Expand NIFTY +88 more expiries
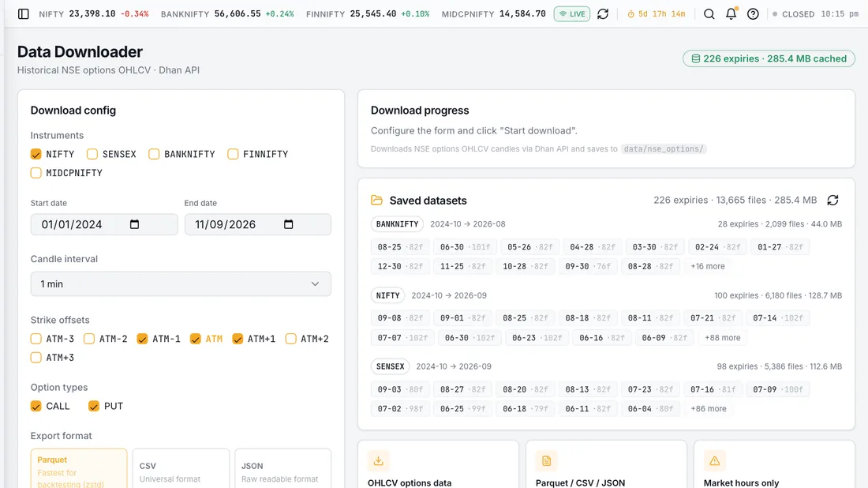This screenshot has width=868, height=488. [722, 337]
